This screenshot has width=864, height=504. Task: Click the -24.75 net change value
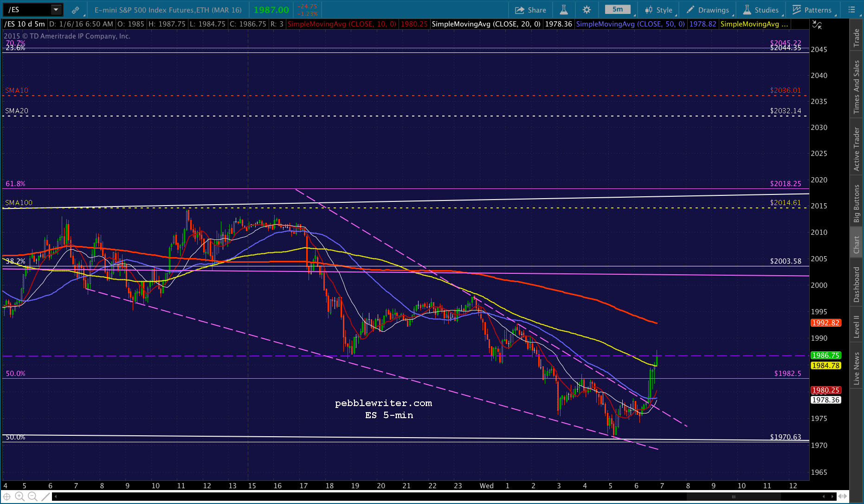click(307, 6)
